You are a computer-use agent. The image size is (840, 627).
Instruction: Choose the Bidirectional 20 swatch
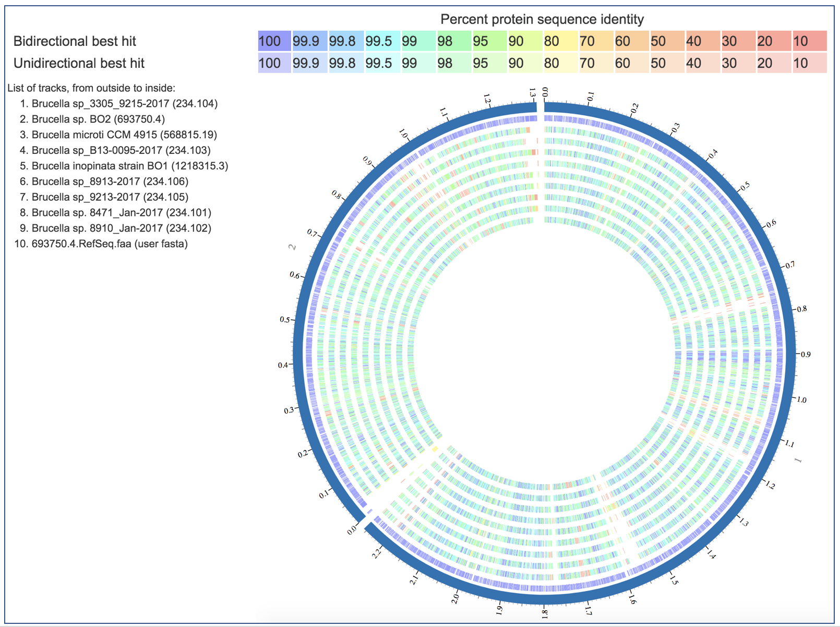774,41
